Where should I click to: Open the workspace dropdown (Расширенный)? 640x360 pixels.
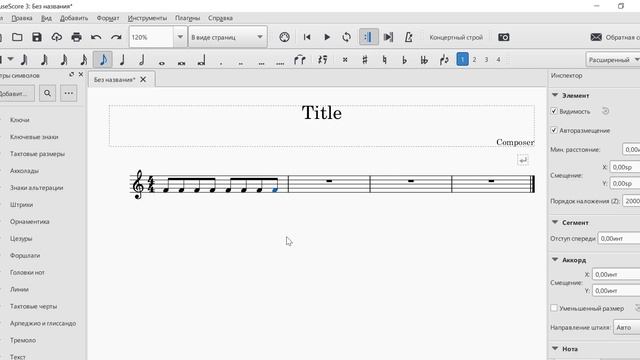pos(613,60)
